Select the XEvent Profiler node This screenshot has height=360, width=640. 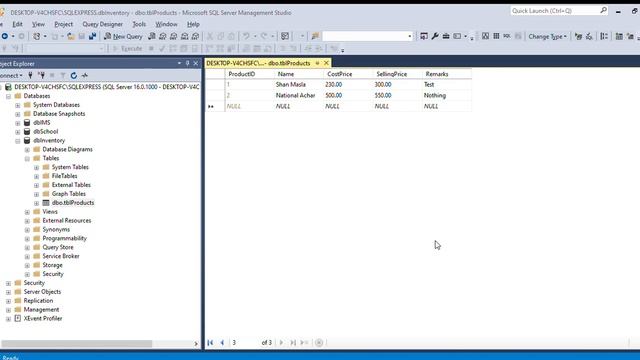[x=43, y=318]
